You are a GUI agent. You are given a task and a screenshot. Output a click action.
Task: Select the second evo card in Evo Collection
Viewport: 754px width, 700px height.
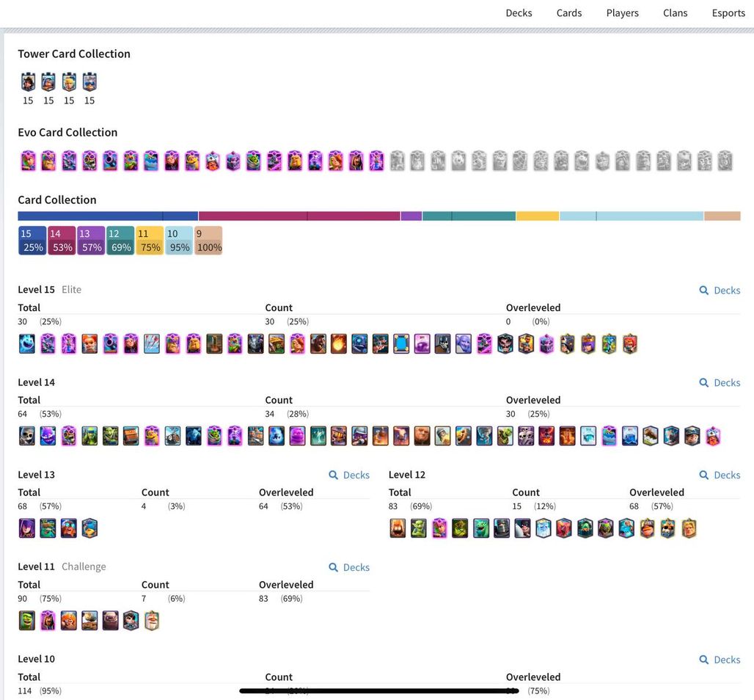[x=48, y=161]
